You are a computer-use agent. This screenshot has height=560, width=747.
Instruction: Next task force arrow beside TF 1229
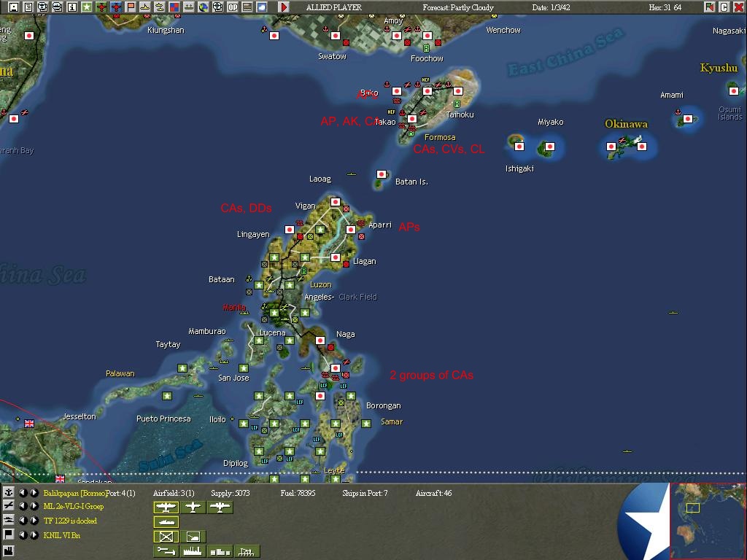point(34,521)
